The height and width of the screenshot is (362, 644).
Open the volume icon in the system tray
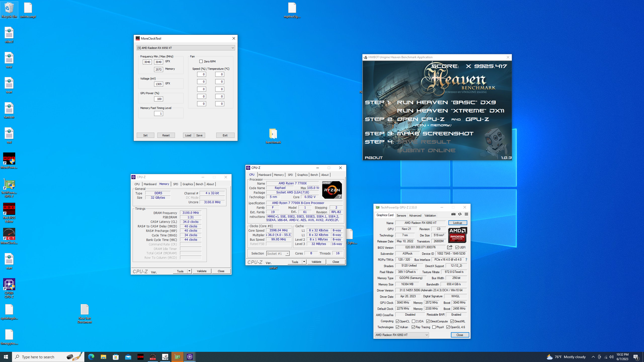[x=611, y=357]
